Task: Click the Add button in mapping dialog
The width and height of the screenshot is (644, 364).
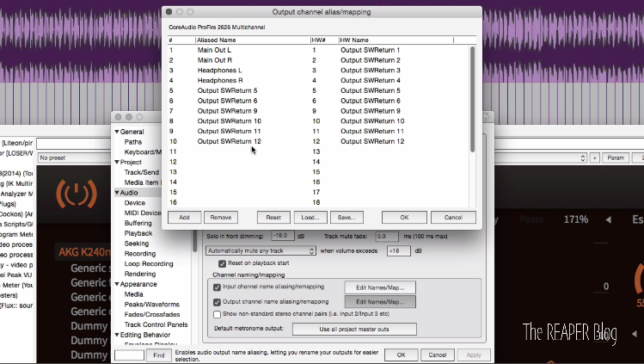Action: [184, 218]
